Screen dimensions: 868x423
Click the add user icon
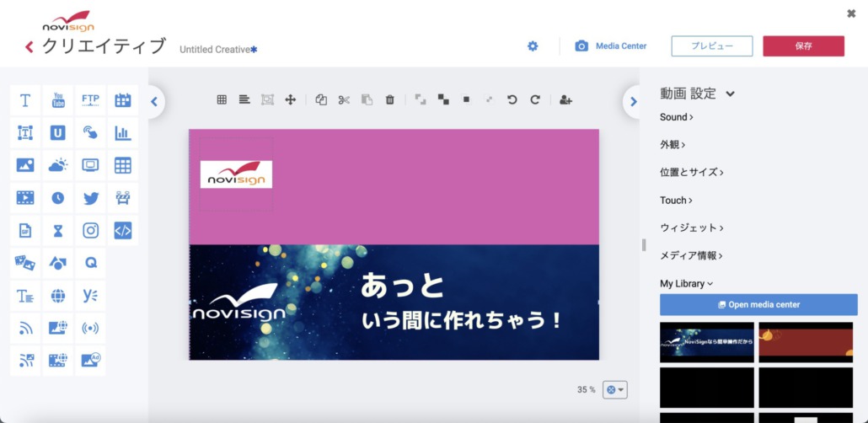click(x=565, y=99)
